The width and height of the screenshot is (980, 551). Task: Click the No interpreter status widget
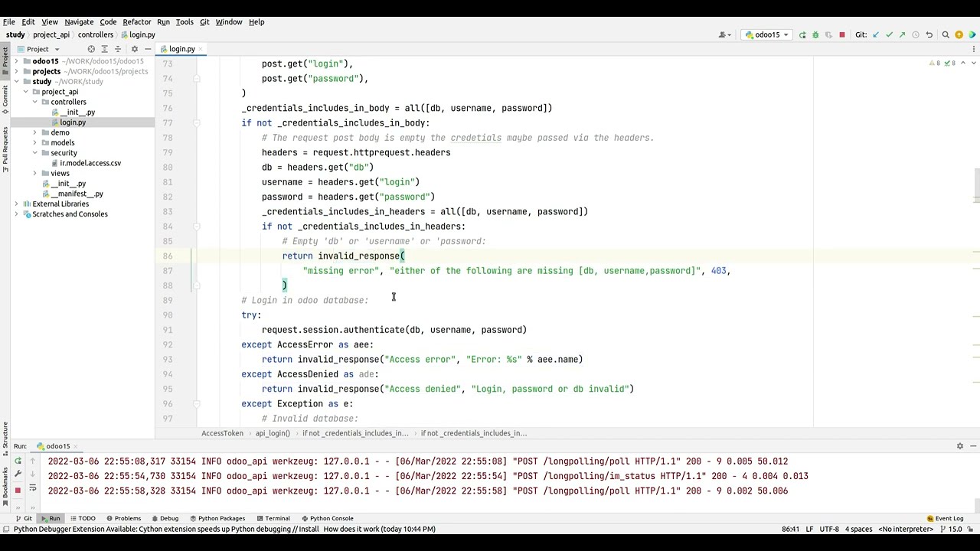pyautogui.click(x=905, y=529)
